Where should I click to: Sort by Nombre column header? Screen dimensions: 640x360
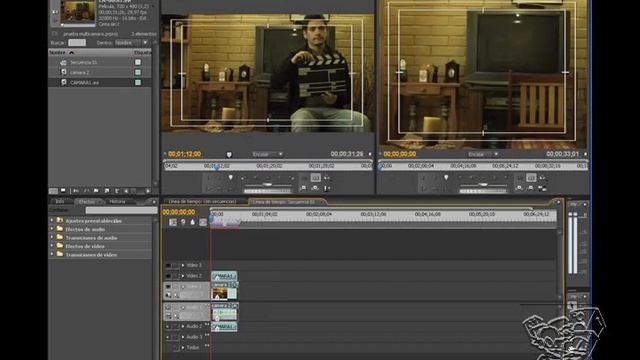(x=61, y=52)
